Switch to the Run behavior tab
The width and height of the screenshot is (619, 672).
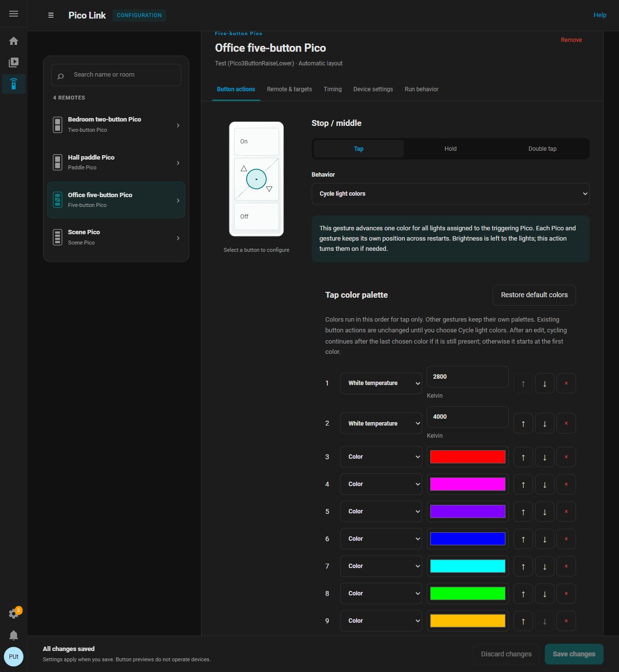coord(421,89)
